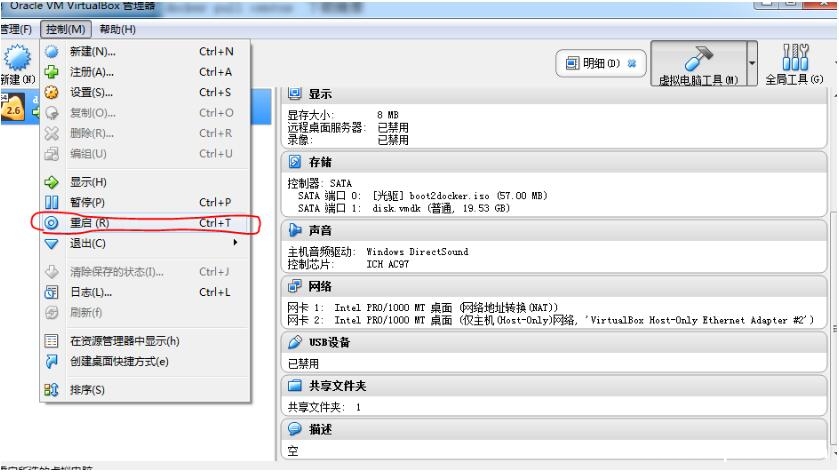Click the 退出(C) down-arrow icon

(x=51, y=243)
